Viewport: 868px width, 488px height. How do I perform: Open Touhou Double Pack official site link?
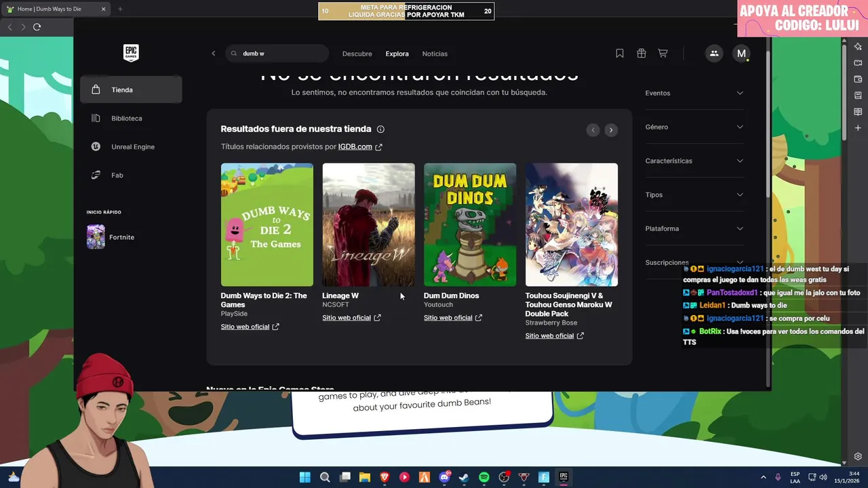tap(554, 335)
